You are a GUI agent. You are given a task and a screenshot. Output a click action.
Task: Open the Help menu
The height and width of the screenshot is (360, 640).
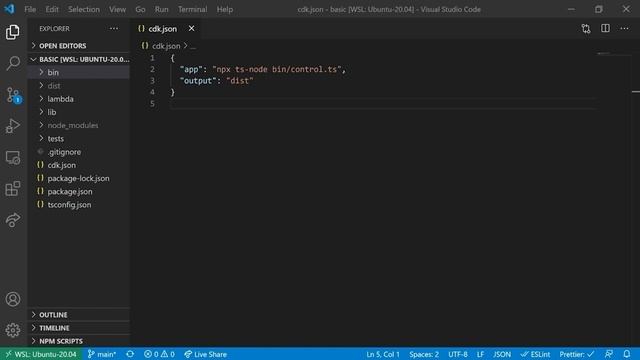[x=224, y=9]
